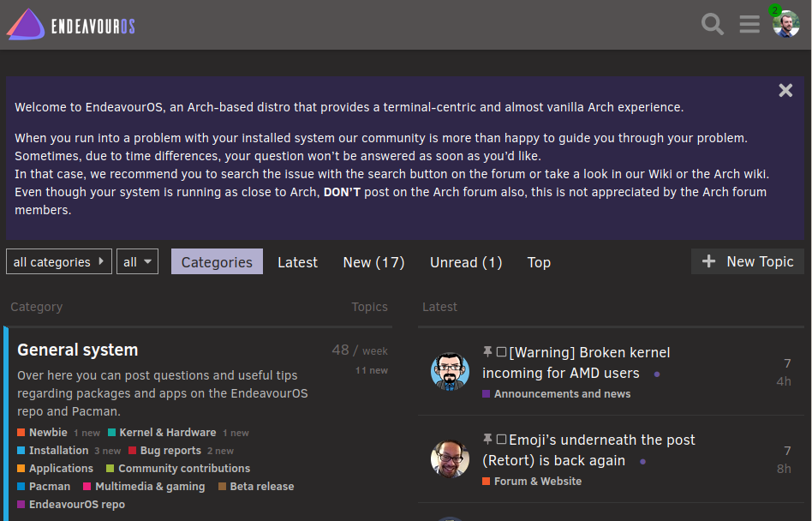
Task: Click avatar of Emoji topic poster
Action: [450, 458]
